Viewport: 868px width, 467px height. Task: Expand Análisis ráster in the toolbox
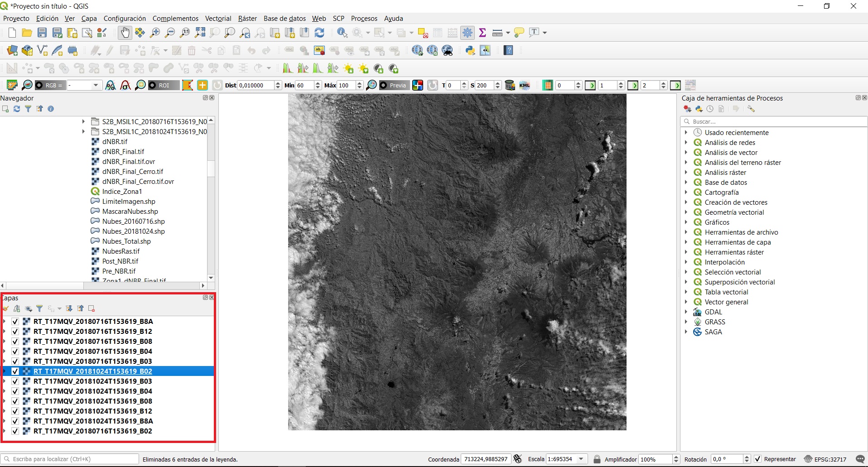686,173
